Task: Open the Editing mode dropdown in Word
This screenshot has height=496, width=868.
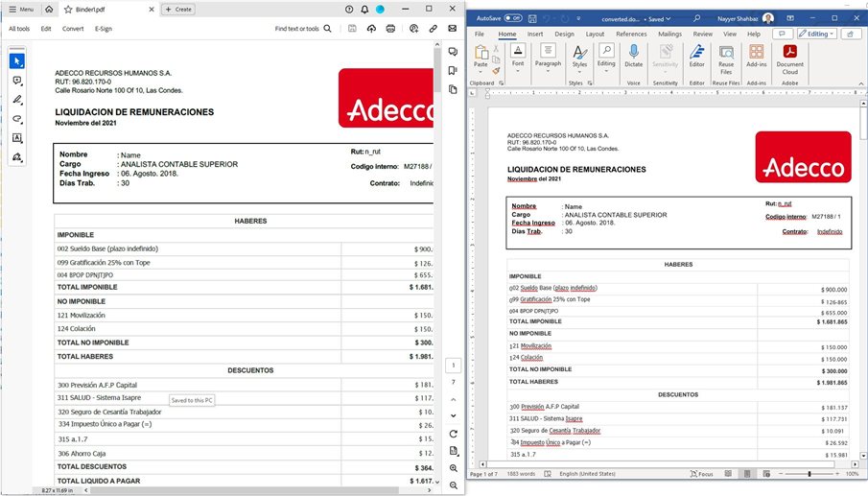Action: (x=818, y=34)
